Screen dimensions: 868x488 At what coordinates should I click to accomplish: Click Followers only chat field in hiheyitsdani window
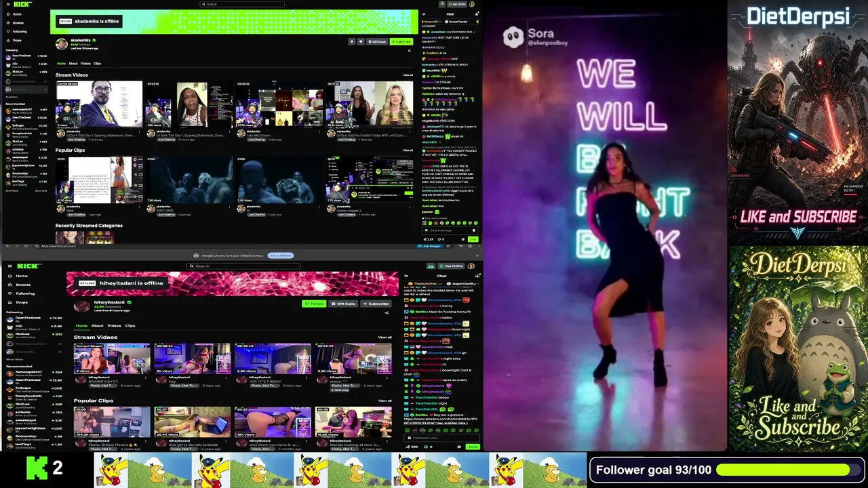(x=441, y=438)
